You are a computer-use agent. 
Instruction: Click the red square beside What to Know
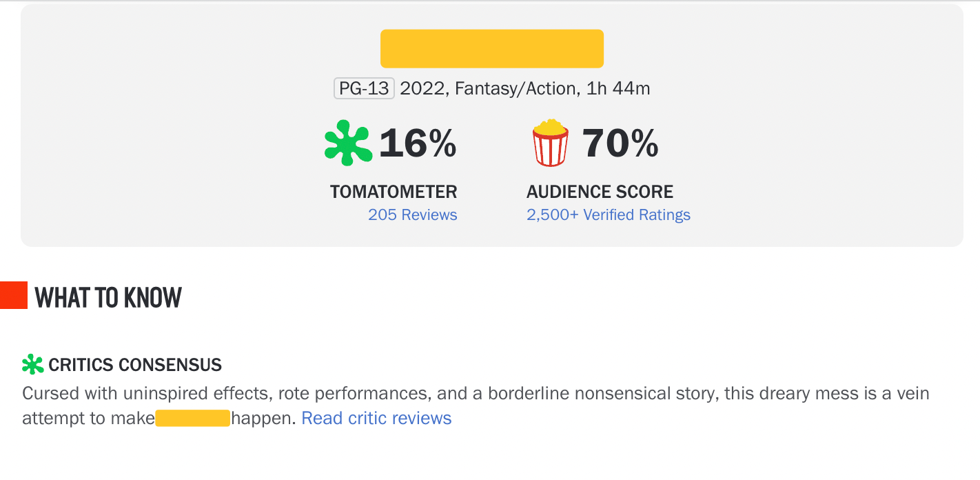[x=13, y=295]
